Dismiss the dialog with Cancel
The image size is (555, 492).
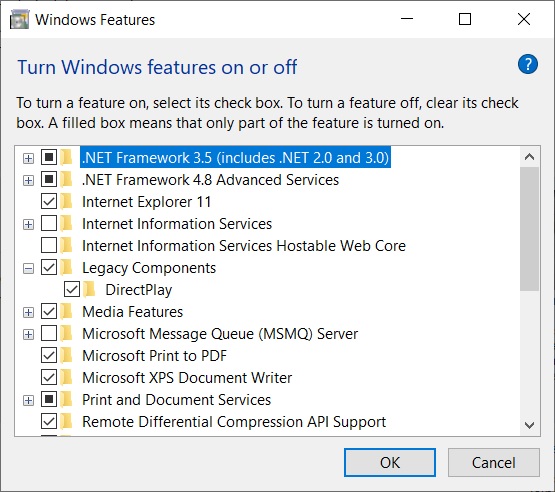point(493,463)
